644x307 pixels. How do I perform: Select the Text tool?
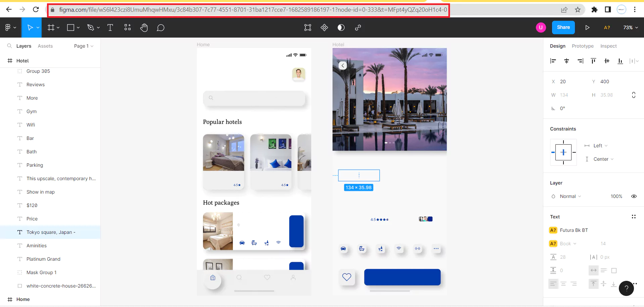pyautogui.click(x=110, y=28)
